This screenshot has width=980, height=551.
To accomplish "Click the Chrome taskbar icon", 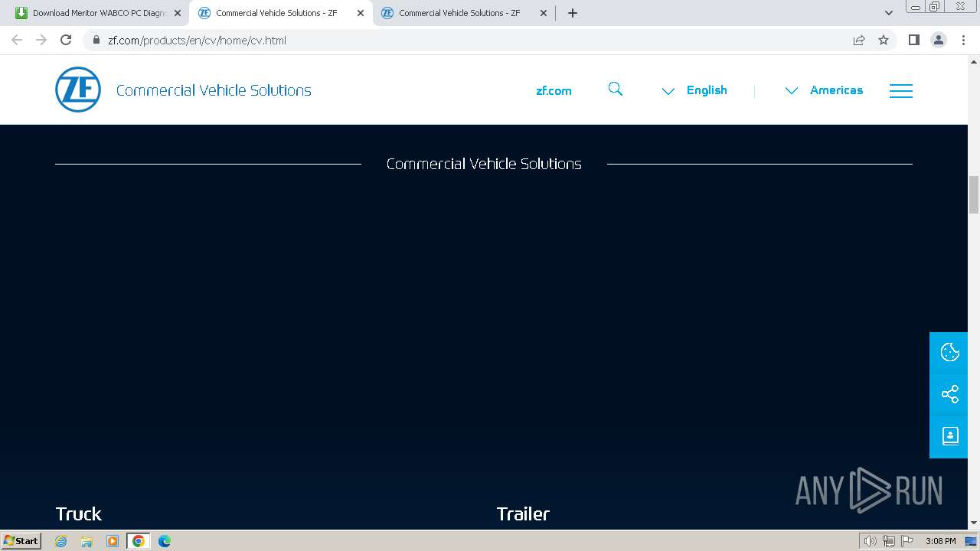I will [x=138, y=541].
